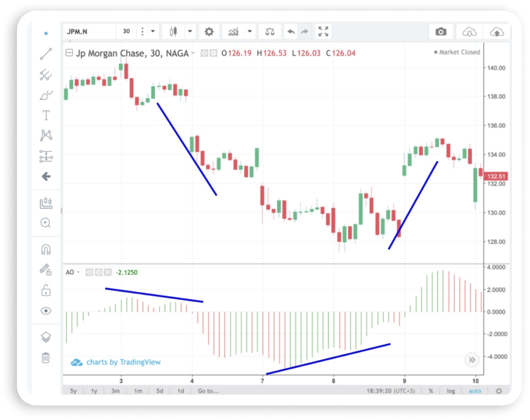Remove drawings with the trash icon
Image resolution: width=530 pixels, height=420 pixels.
[x=46, y=357]
